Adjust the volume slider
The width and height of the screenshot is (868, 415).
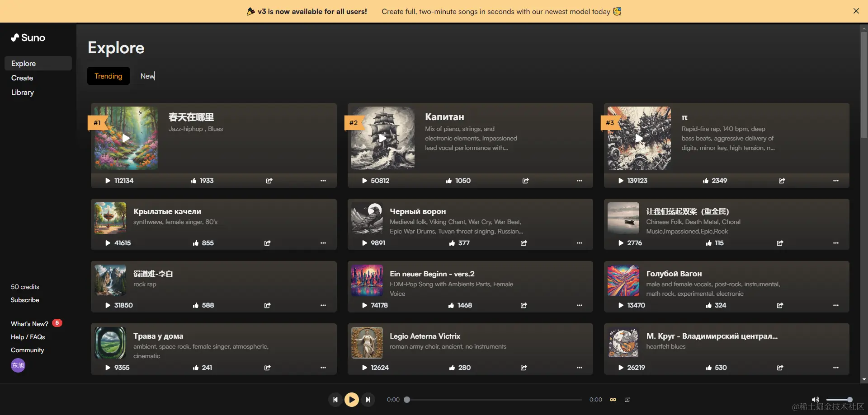[x=839, y=400]
